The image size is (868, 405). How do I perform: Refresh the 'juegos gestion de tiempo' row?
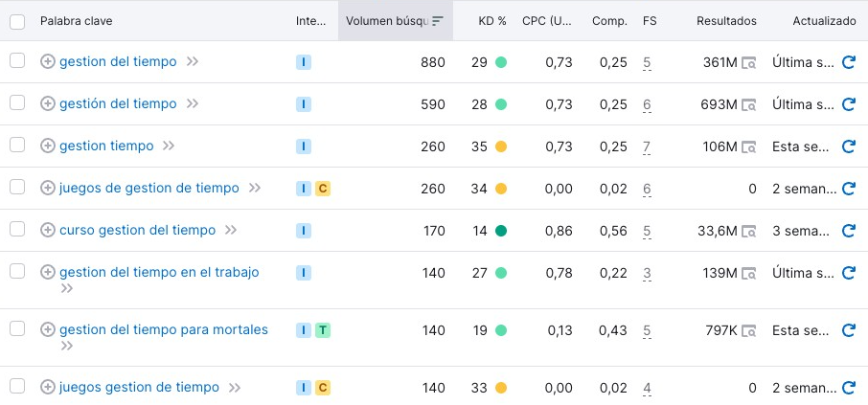[x=848, y=388]
